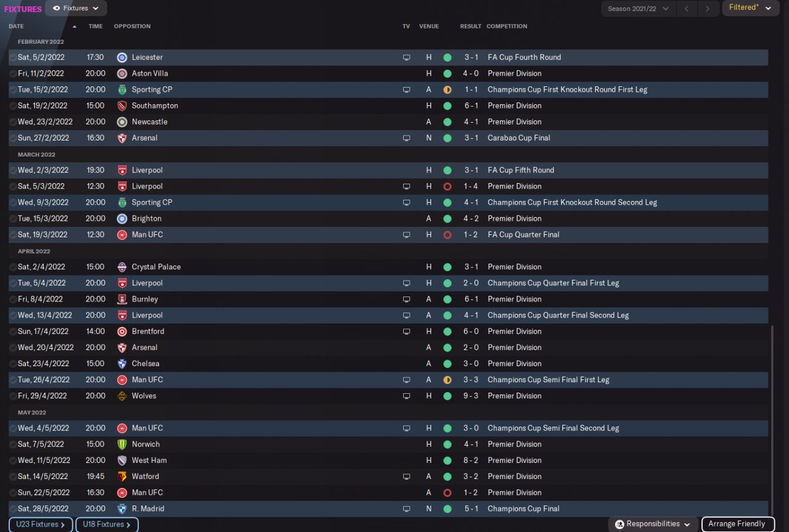This screenshot has width=789, height=532.
Task: Click the West Ham club badge
Action: pyautogui.click(x=122, y=460)
